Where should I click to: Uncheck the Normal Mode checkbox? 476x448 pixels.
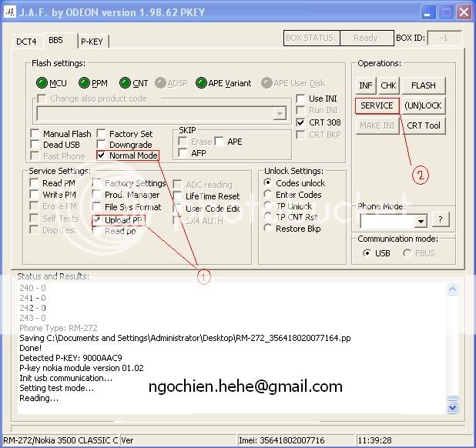pyautogui.click(x=101, y=155)
